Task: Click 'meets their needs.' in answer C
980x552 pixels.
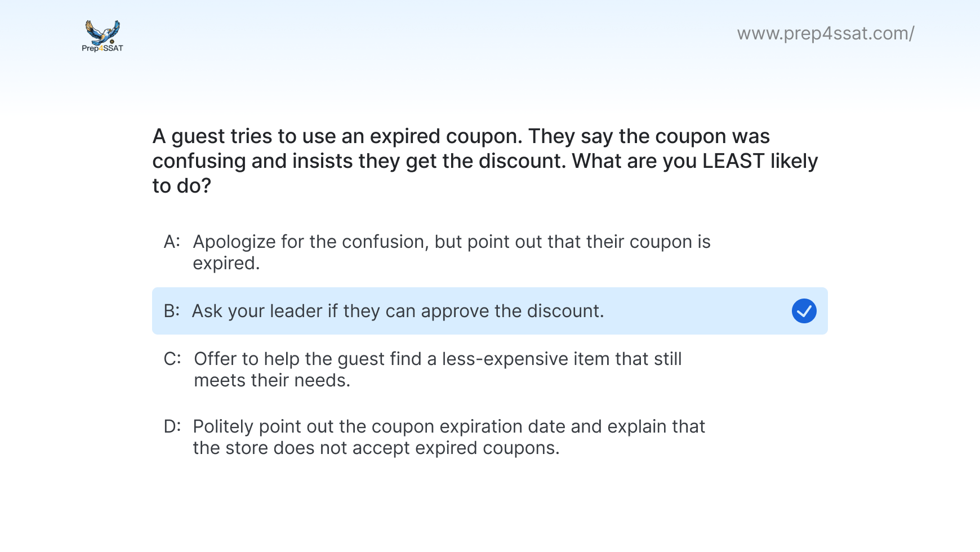Action: coord(272,381)
